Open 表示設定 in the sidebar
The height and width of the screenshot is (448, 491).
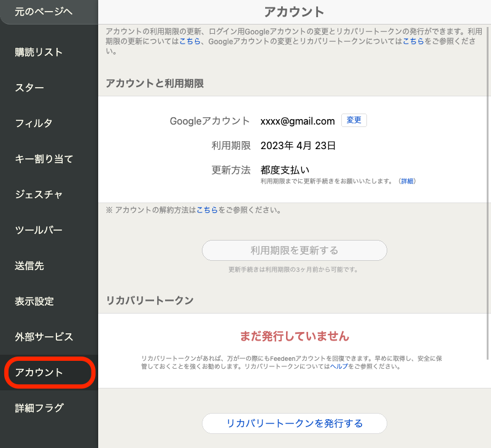(x=34, y=301)
